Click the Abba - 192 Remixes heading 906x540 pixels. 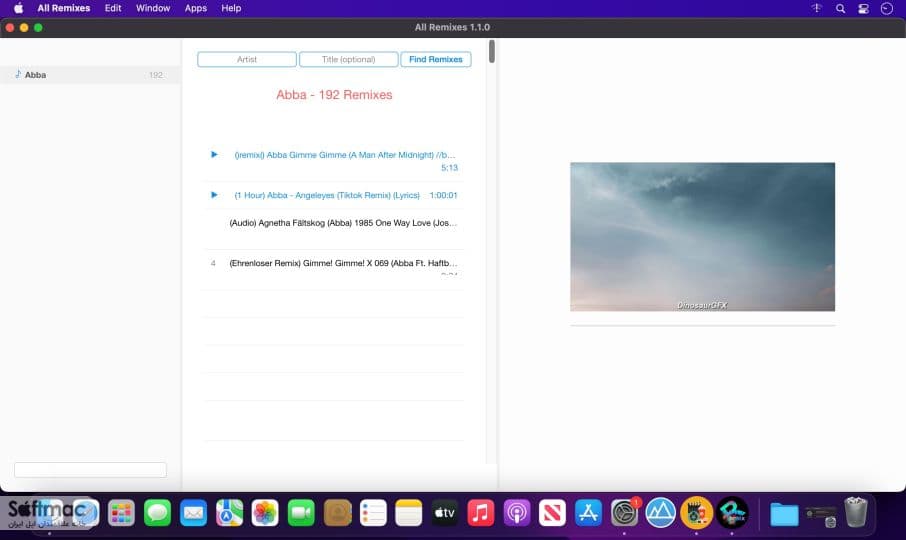(x=334, y=95)
